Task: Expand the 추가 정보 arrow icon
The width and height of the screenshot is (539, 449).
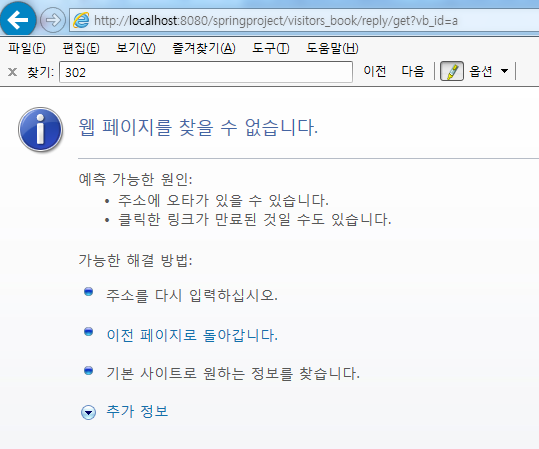Action: click(x=88, y=412)
